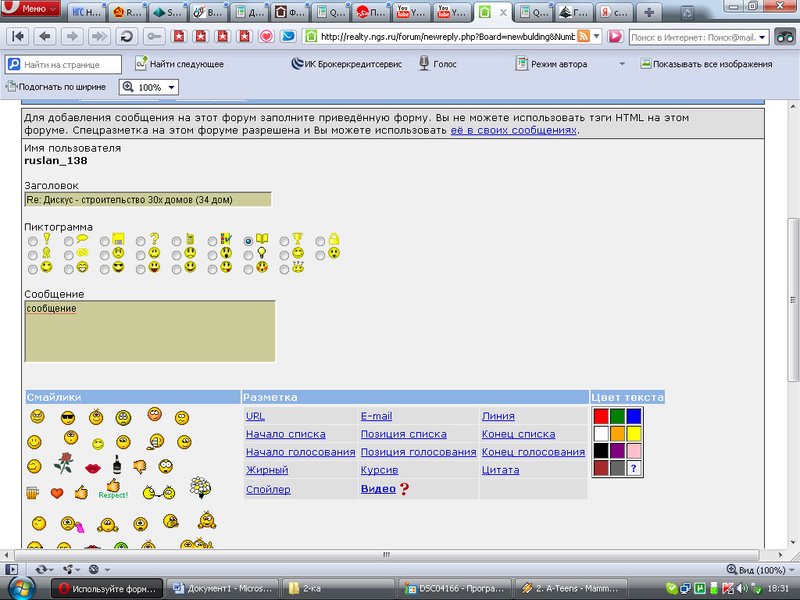Switch to the Yandex tab
This screenshot has width=800, height=600.
tap(614, 12)
